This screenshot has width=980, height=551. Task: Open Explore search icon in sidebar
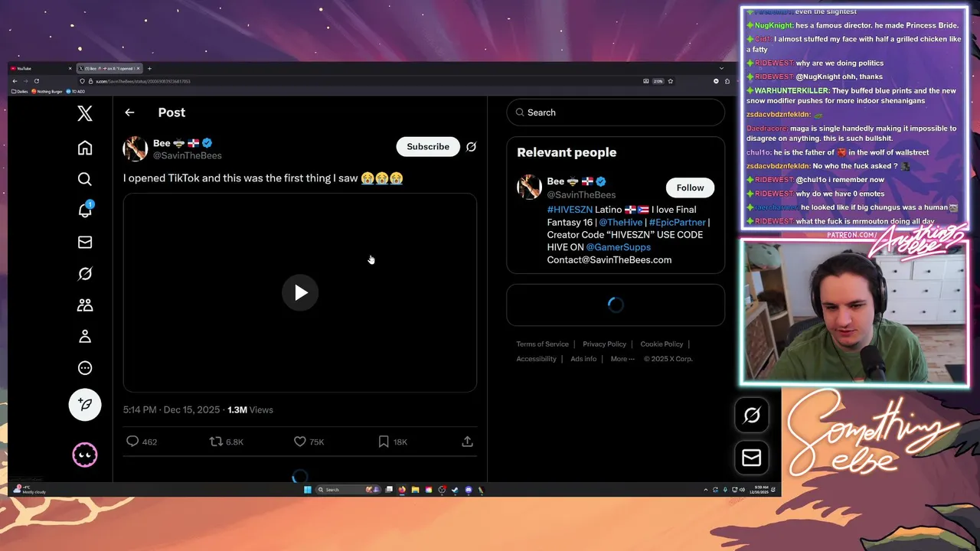click(85, 179)
